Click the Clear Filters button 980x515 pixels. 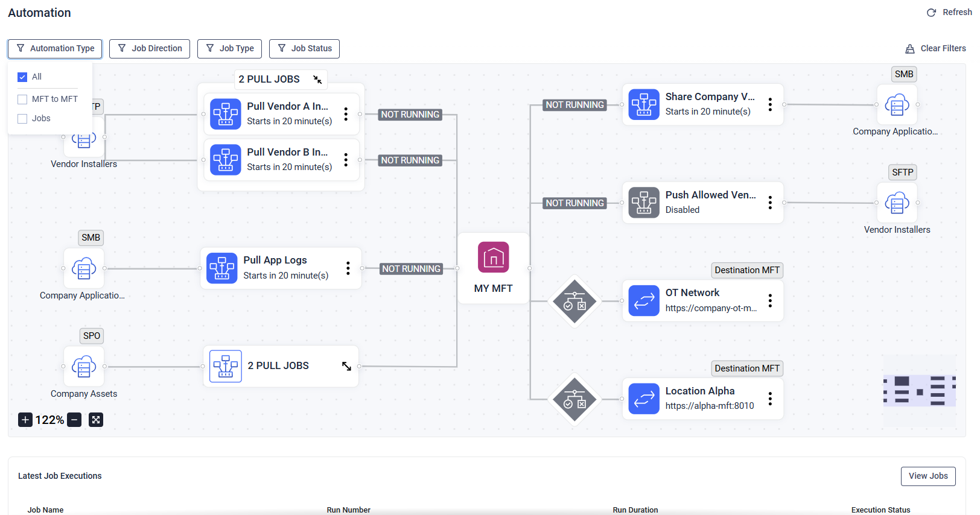coord(935,49)
